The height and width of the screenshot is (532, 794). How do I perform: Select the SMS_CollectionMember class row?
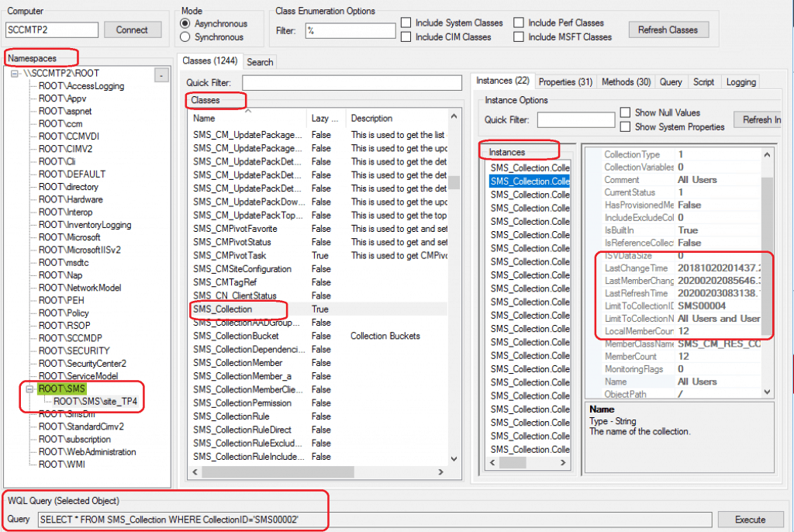click(x=317, y=363)
